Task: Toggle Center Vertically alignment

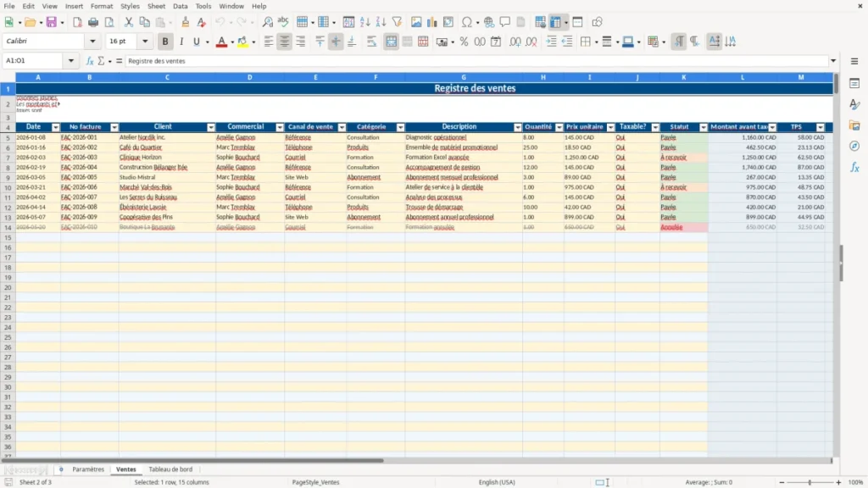Action: 336,42
